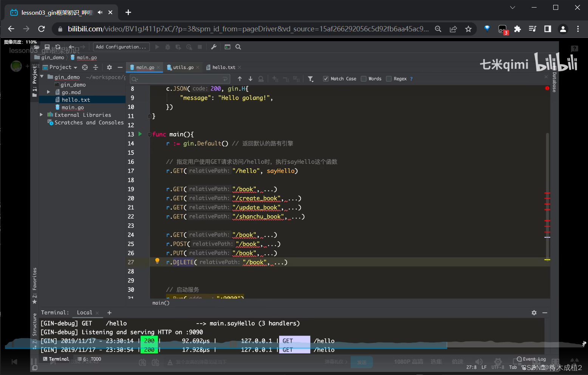The width and height of the screenshot is (588, 375).
Task: Open the Project view dropdown
Action: [x=63, y=67]
